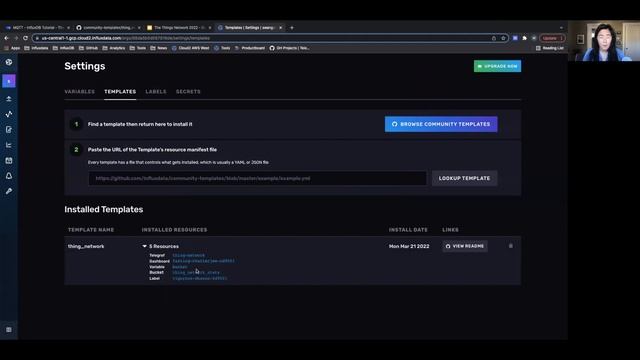This screenshot has width=640, height=360.
Task: Open the user account sidebar icon
Action: coord(9,81)
